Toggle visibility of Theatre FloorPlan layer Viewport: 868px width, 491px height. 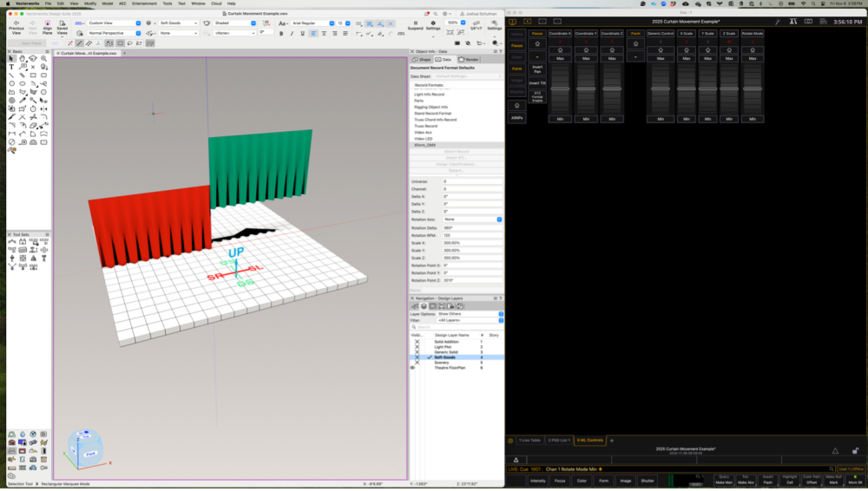(x=413, y=368)
